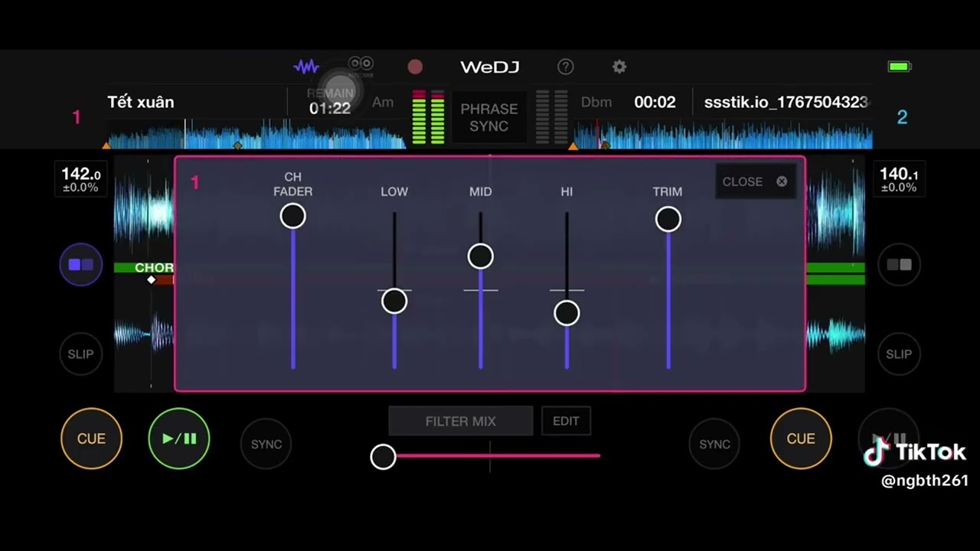Close the mixer panel with CLOSE

coord(754,181)
